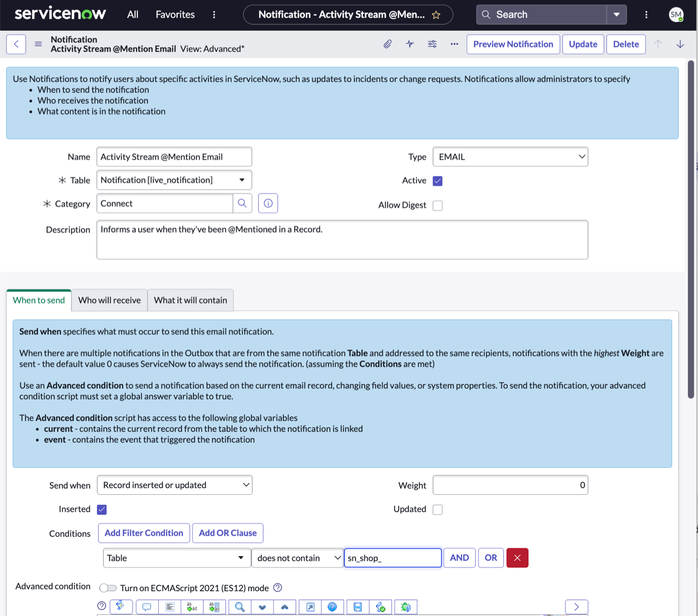Format code using the script toolbar icon

[x=170, y=607]
